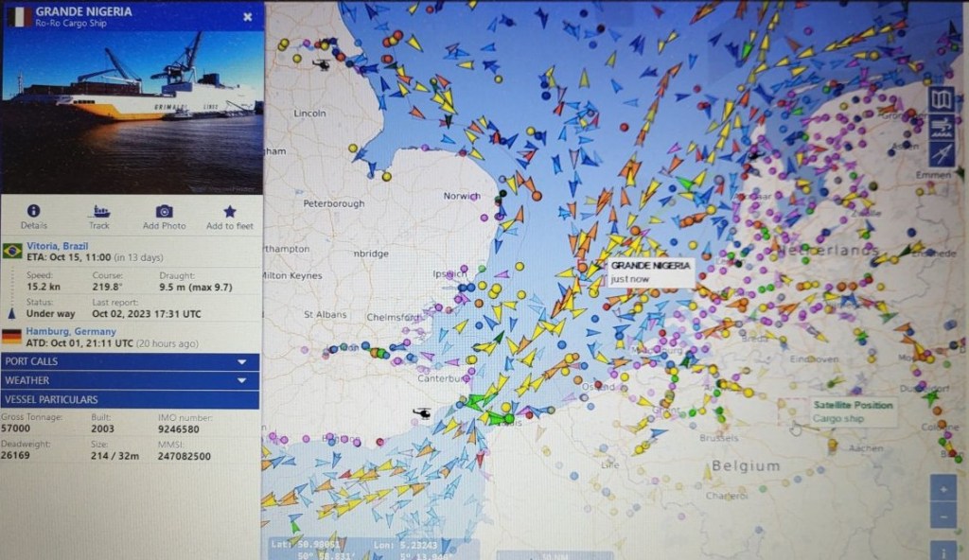
Task: Open vessel Details info icon
Action: [x=33, y=212]
